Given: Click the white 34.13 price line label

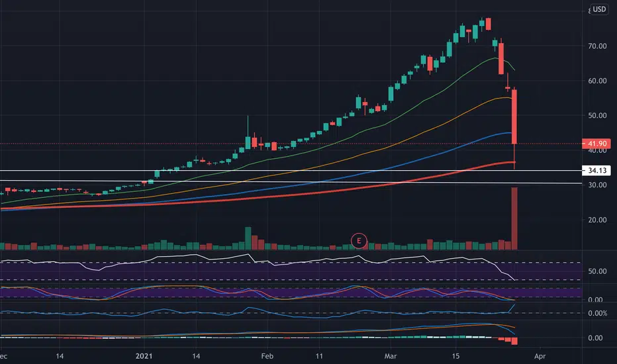Looking at the screenshot, I should (x=596, y=170).
